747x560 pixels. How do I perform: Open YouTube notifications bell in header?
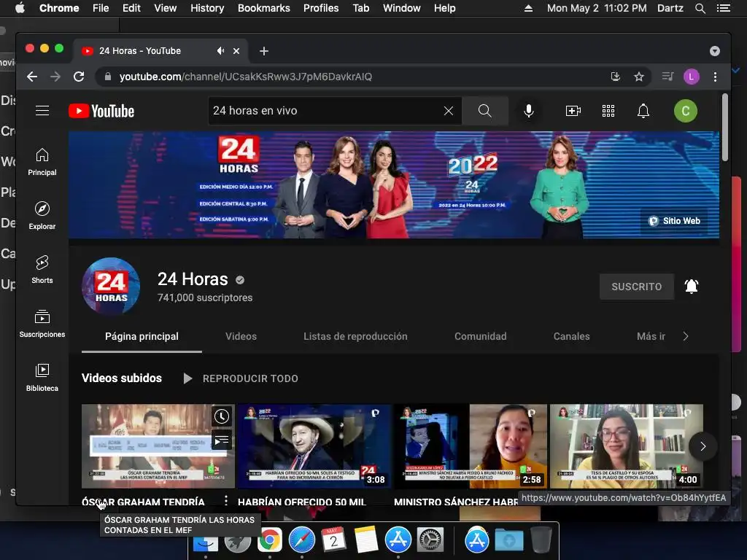click(643, 111)
